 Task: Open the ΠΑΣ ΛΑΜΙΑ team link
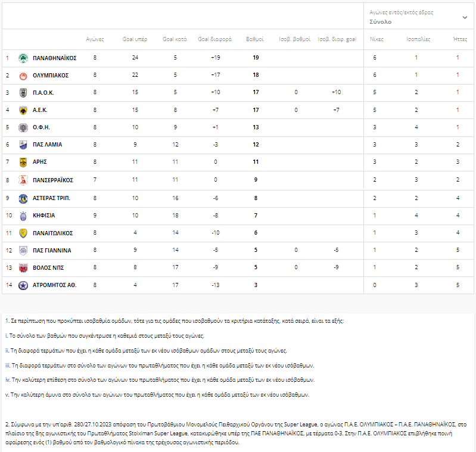point(48,145)
